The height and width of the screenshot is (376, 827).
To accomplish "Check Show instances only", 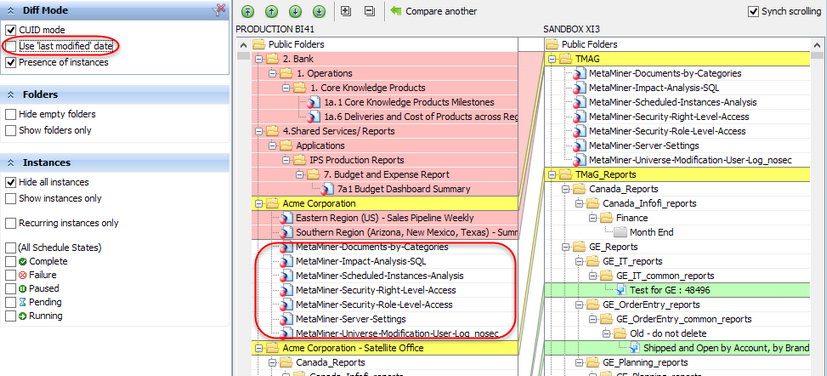I will pos(11,198).
